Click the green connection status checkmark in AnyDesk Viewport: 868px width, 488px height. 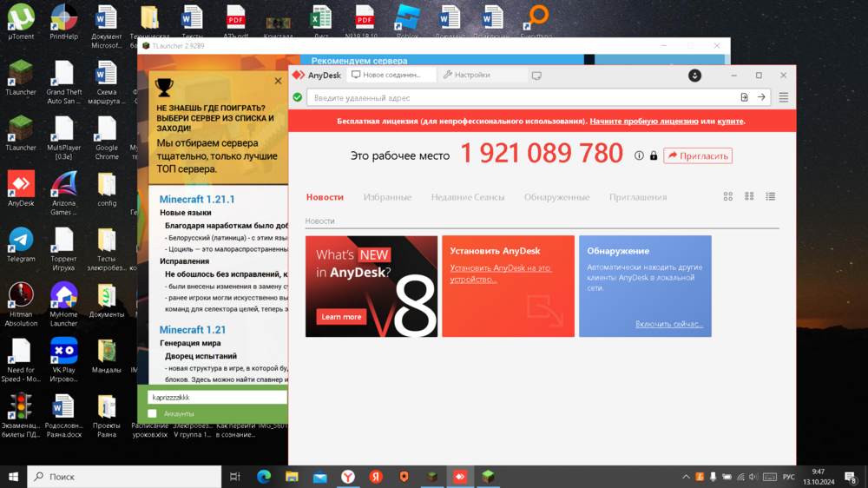[x=297, y=97]
